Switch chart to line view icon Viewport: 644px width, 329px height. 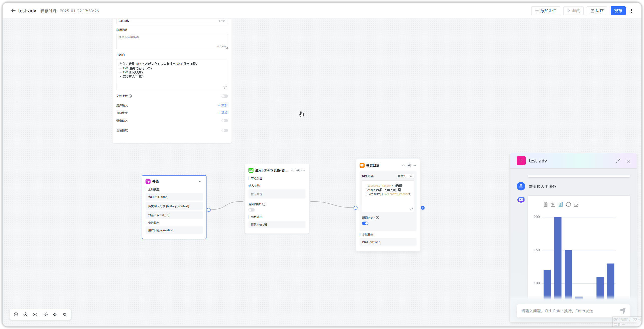point(553,204)
